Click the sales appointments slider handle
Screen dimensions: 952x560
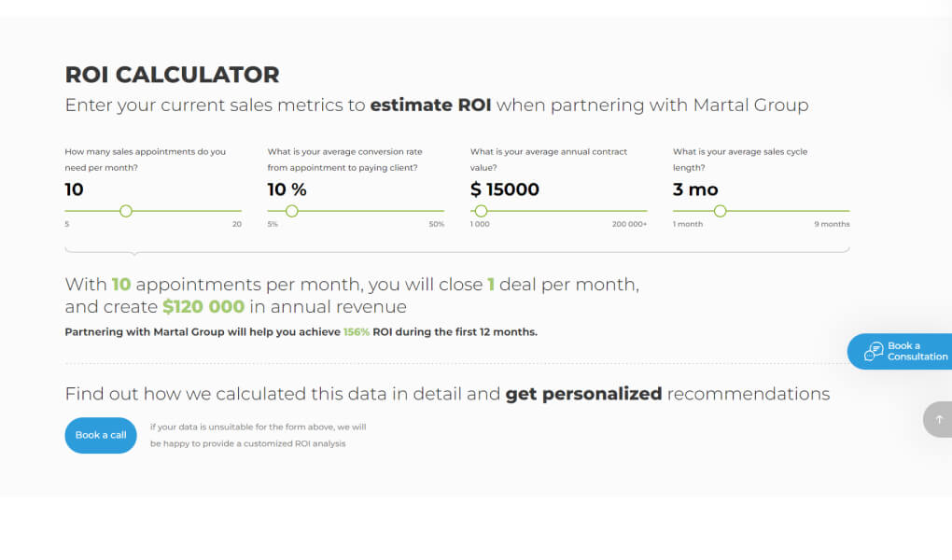point(126,211)
